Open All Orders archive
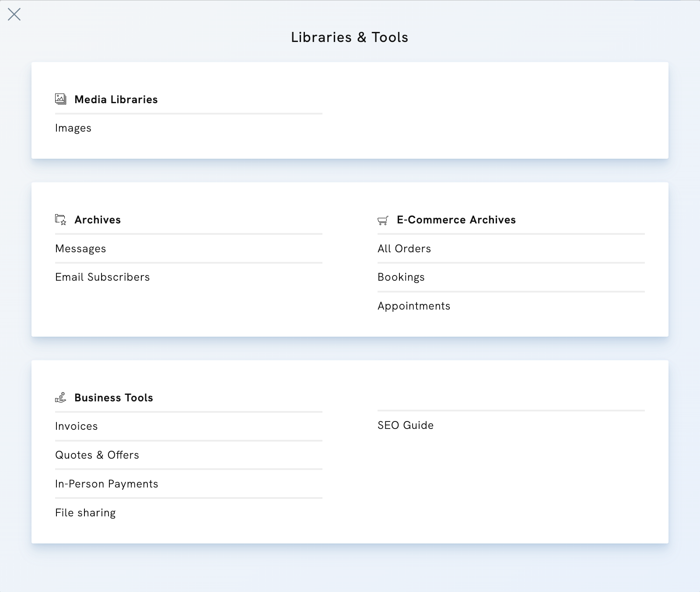The image size is (700, 592). tap(404, 248)
